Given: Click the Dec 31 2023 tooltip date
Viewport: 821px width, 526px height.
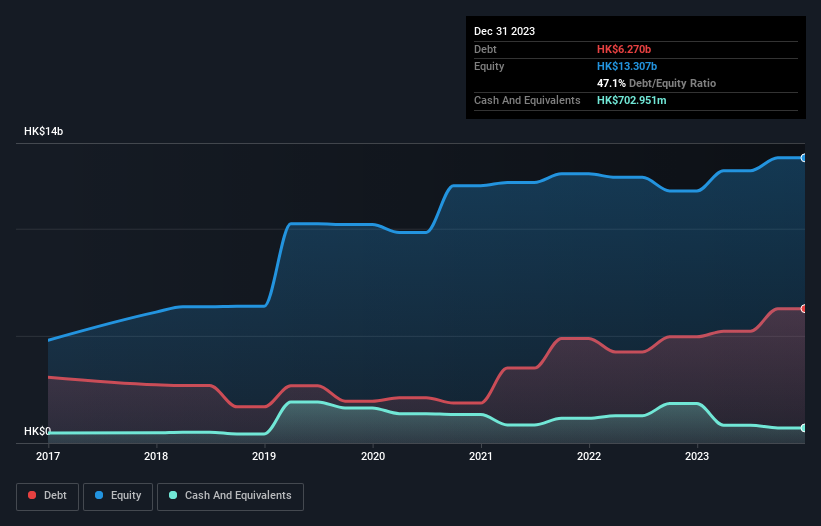Looking at the screenshot, I should [504, 31].
